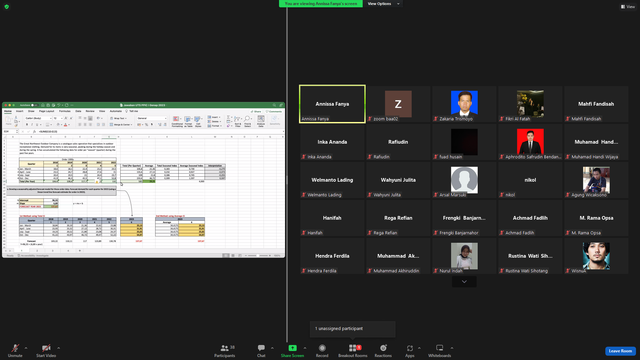The width and height of the screenshot is (640, 360).
Task: Click Analyze Data in Excel ribbon
Action: pyautogui.click(x=261, y=122)
